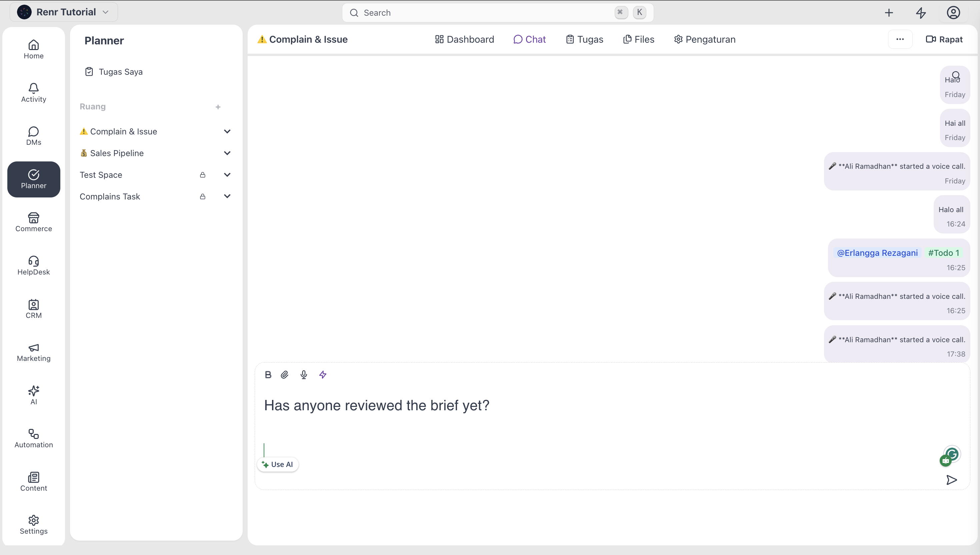This screenshot has height=555, width=980.
Task: Switch to the Dashboard tab
Action: (x=464, y=39)
